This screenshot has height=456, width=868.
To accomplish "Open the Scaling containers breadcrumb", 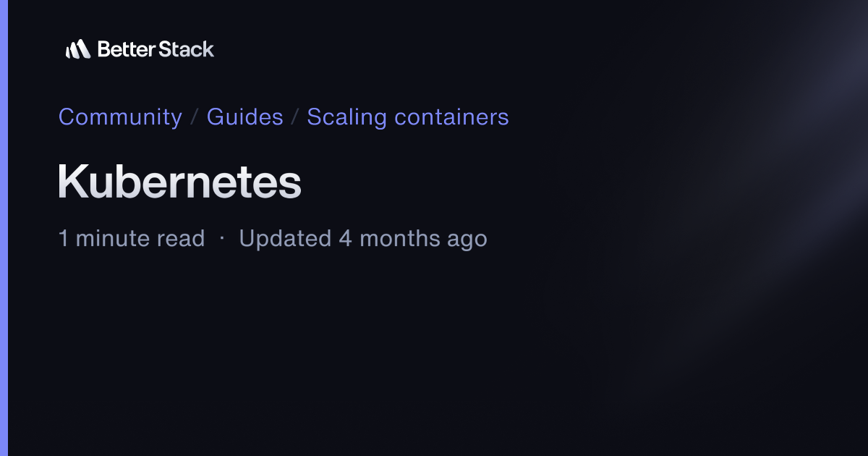I will [x=408, y=117].
